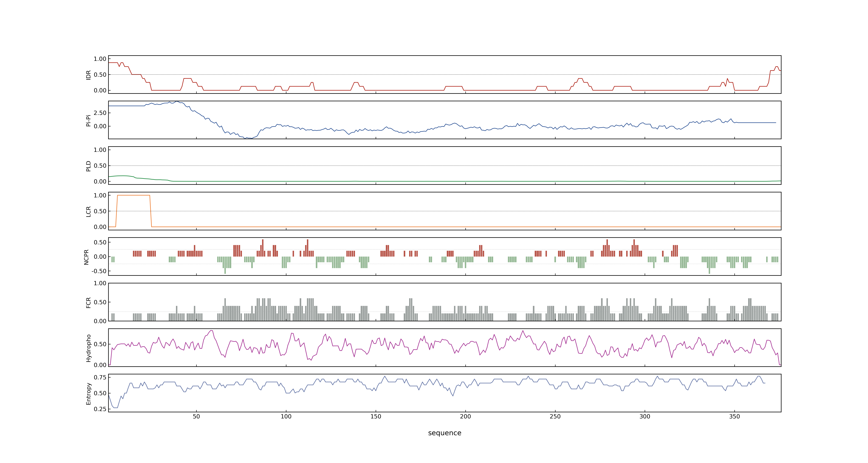Screen dimensions: 868x463
Task: Click x-axis tick label 100
Action: pos(286,416)
